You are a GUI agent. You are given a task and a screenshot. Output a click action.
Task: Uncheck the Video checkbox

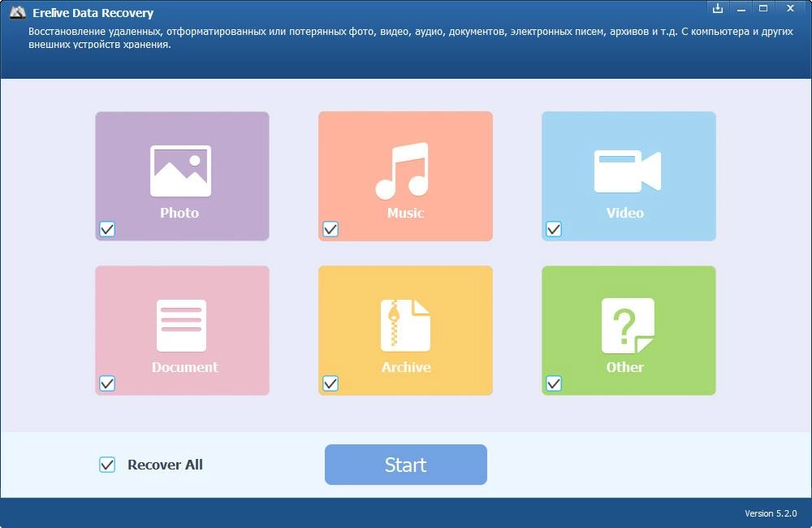tap(554, 229)
